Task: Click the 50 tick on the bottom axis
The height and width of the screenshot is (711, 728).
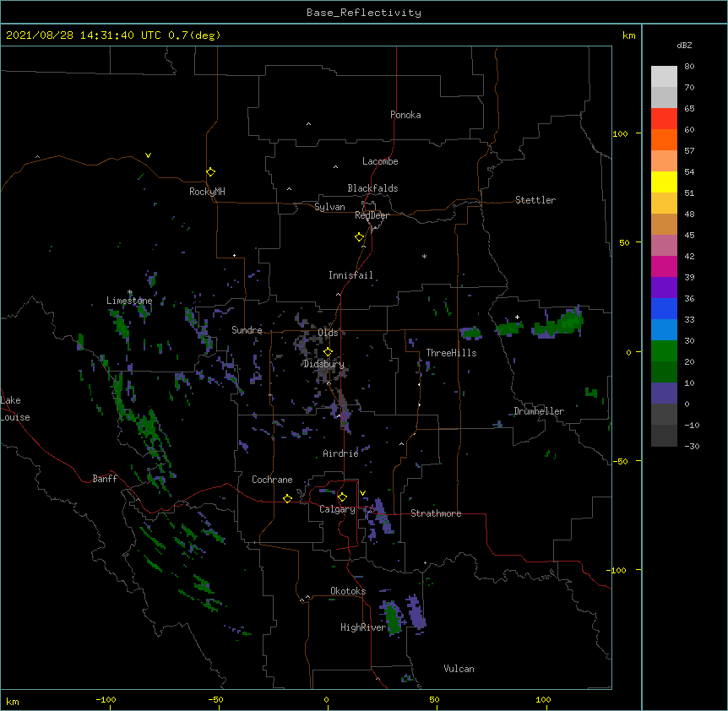Action: pos(434,699)
